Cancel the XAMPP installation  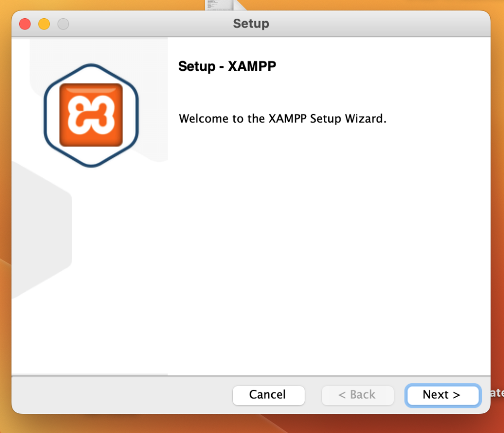pos(268,395)
